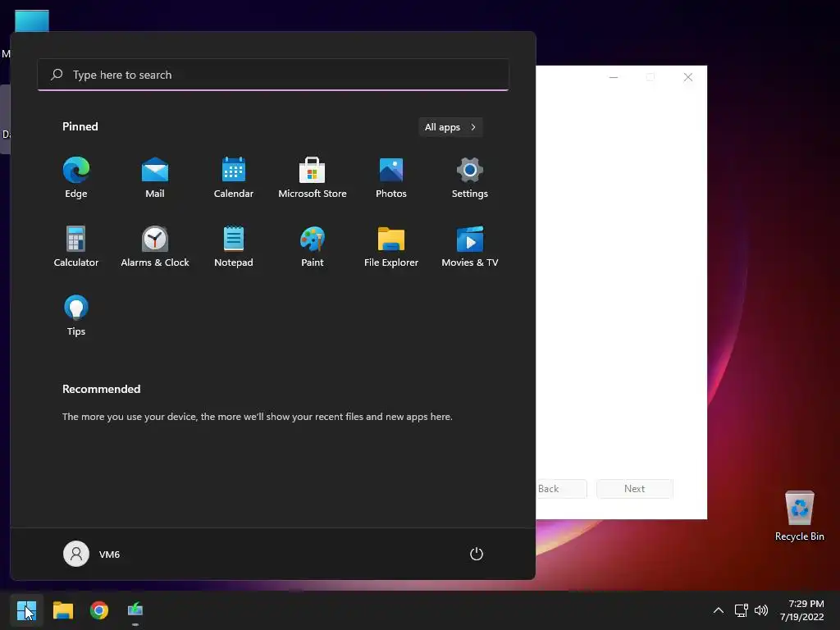The height and width of the screenshot is (630, 840).
Task: Launch the Photos app
Action: (x=391, y=178)
